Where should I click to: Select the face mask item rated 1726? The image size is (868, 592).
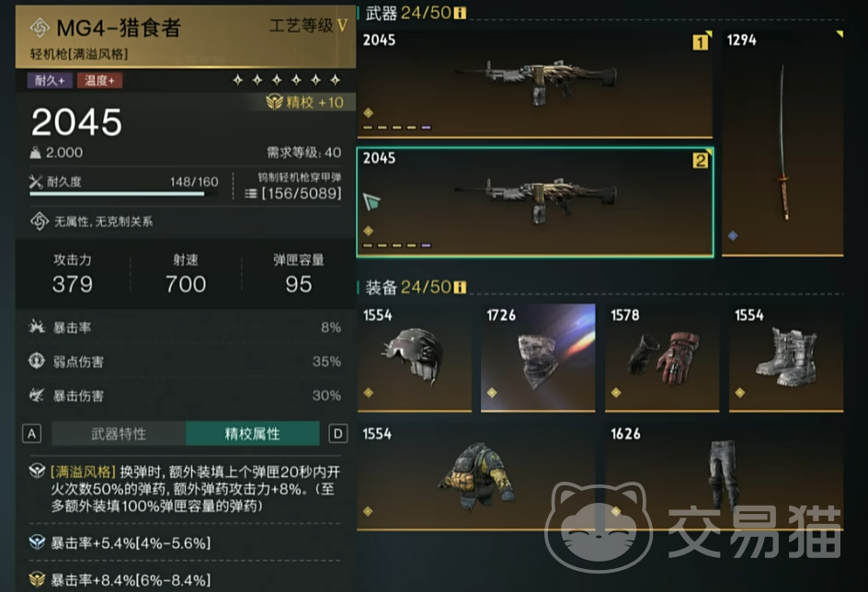(538, 358)
